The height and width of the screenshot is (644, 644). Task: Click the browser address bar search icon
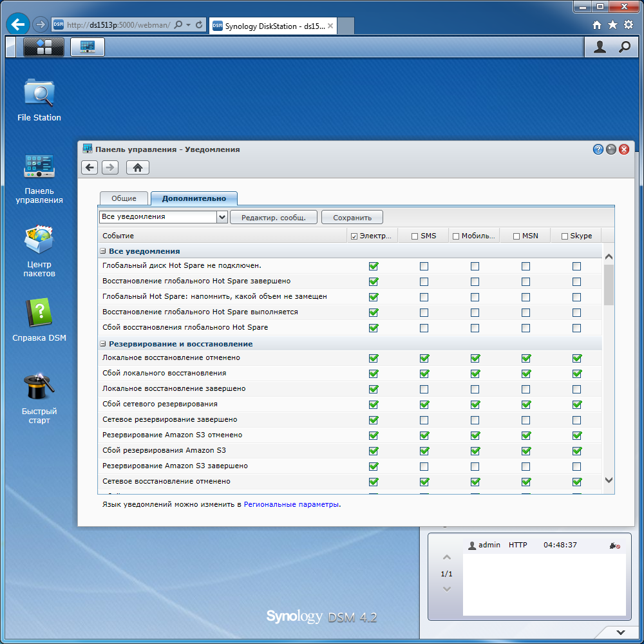pos(178,24)
